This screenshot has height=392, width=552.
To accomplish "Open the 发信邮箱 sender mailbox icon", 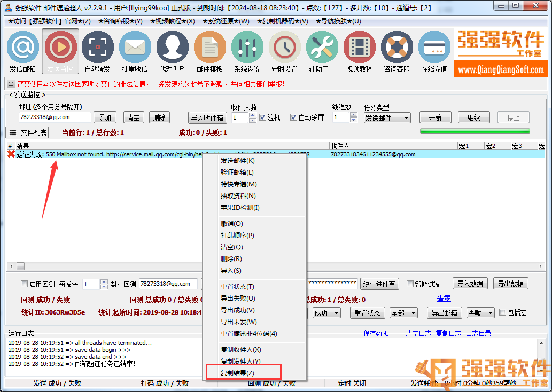I will [23, 51].
